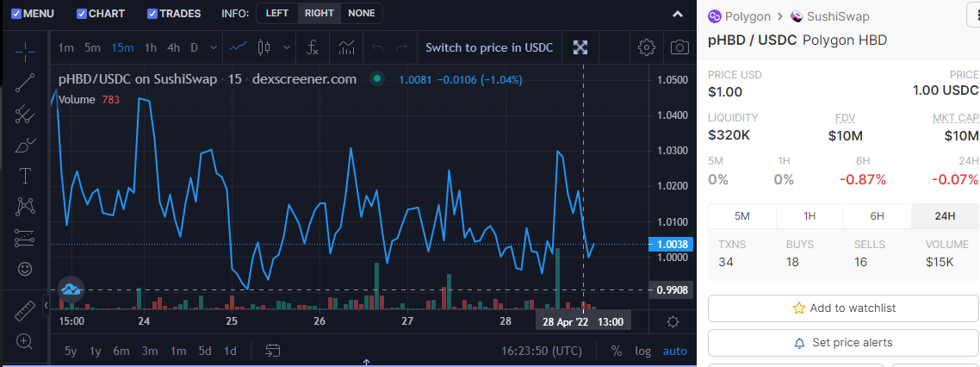Click Add to watchlist button
This screenshot has width=980, height=367.
(x=844, y=308)
